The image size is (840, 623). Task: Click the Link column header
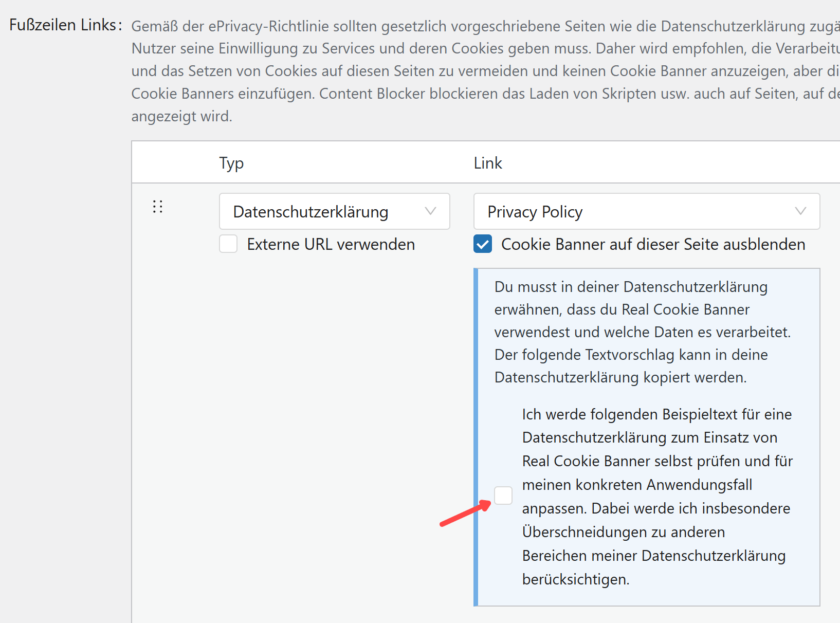tap(488, 163)
